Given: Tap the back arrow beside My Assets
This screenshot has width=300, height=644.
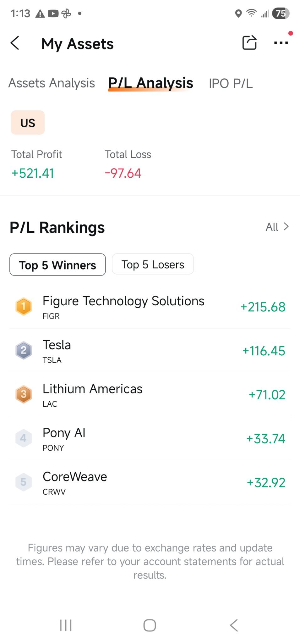Looking at the screenshot, I should point(15,43).
